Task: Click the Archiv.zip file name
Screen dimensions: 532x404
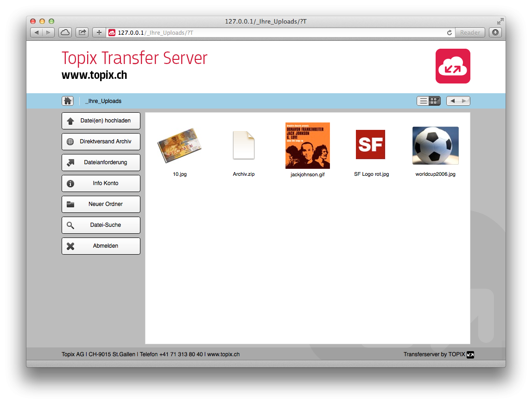Action: pos(244,174)
